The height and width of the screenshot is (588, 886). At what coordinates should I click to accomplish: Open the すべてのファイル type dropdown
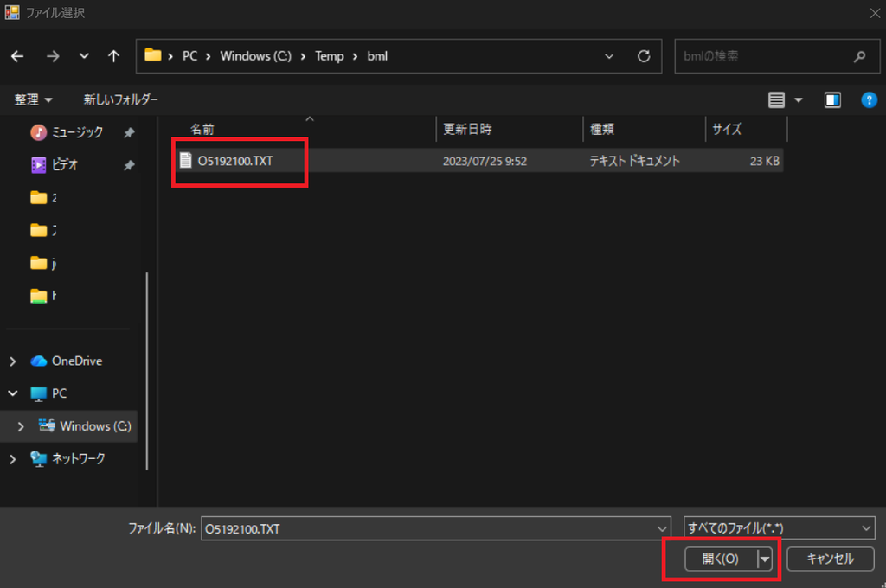780,528
